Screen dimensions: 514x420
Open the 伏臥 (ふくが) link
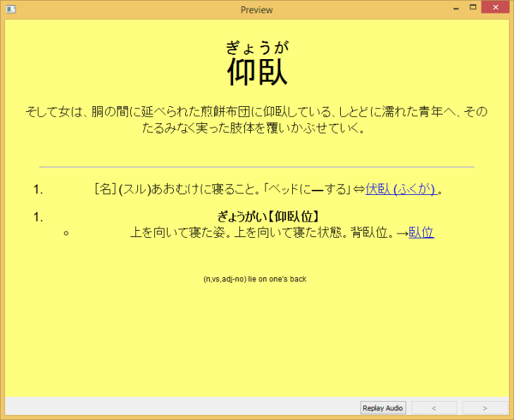[x=400, y=189]
